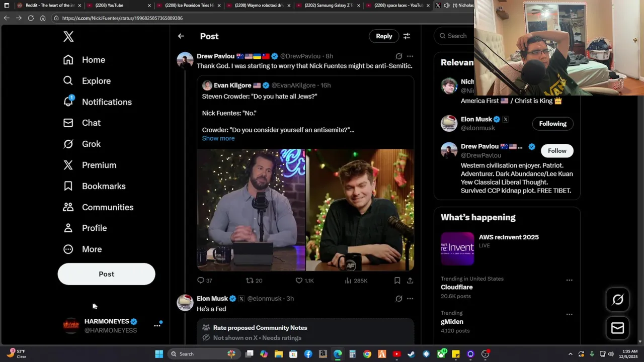The image size is (644, 362).
Task: Bookmark Drew Pavlou's post
Action: pyautogui.click(x=397, y=281)
